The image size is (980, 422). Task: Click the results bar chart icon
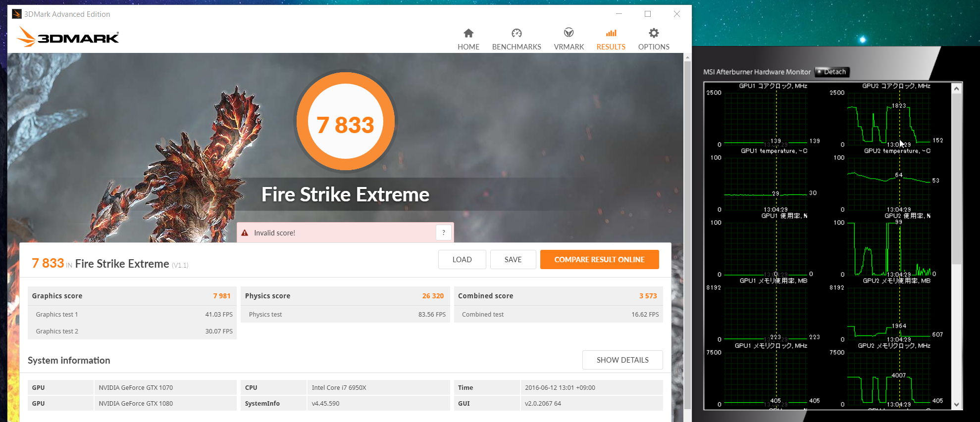pyautogui.click(x=611, y=33)
